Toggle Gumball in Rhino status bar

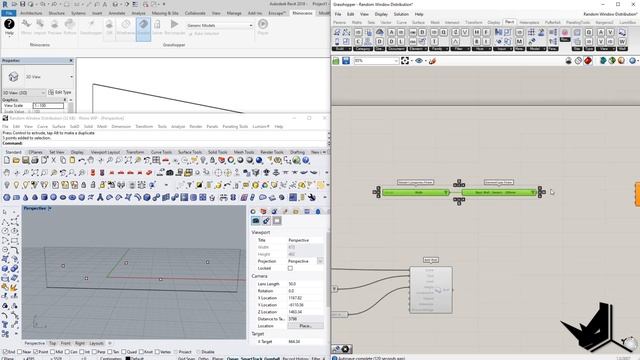pos(272,358)
